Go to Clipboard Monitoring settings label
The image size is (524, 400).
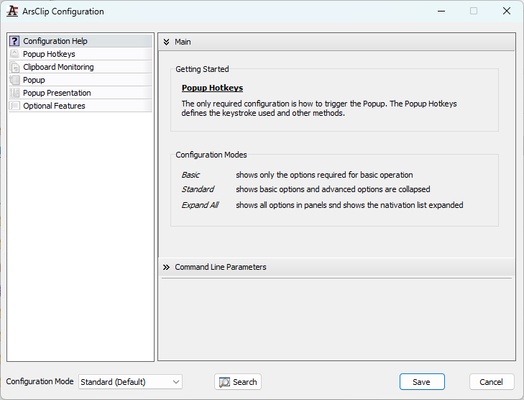click(x=58, y=67)
